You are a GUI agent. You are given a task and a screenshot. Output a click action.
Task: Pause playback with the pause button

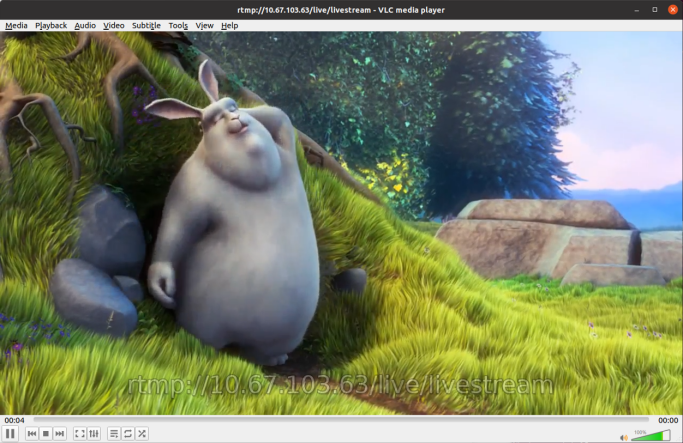(x=10, y=433)
